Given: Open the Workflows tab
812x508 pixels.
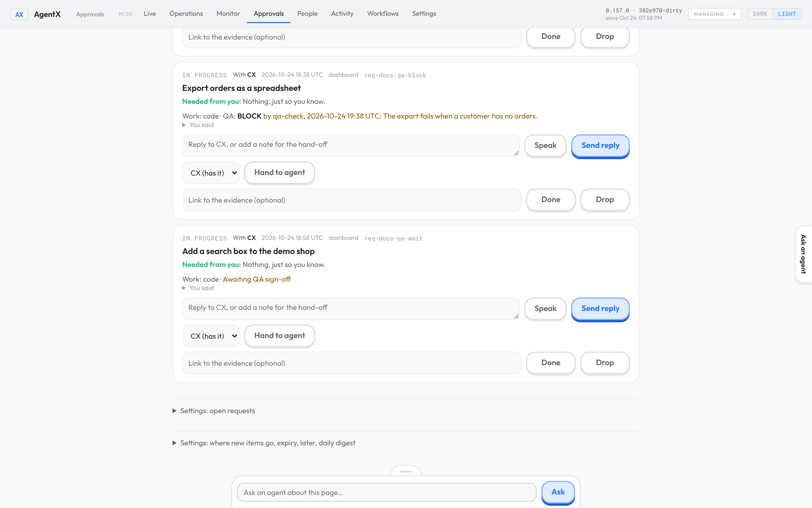Looking at the screenshot, I should (383, 14).
